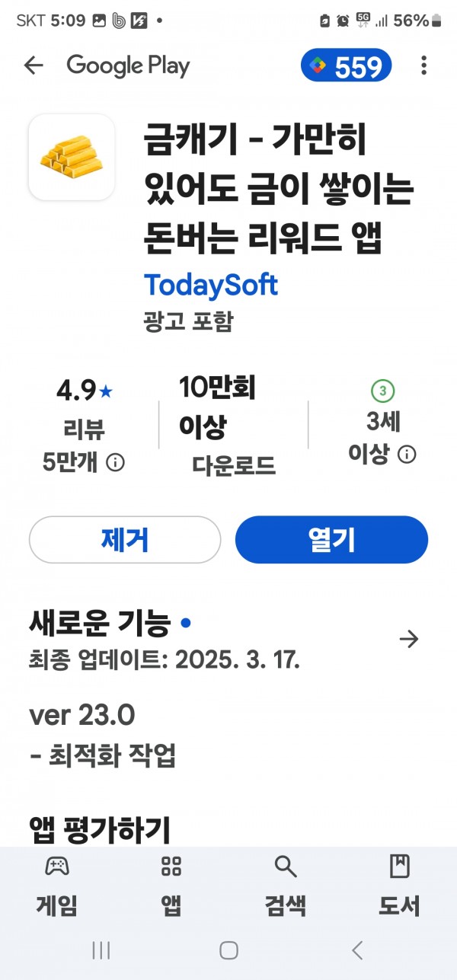The height and width of the screenshot is (980, 457).
Task: Tap the 제거 uninstall button
Action: [125, 540]
